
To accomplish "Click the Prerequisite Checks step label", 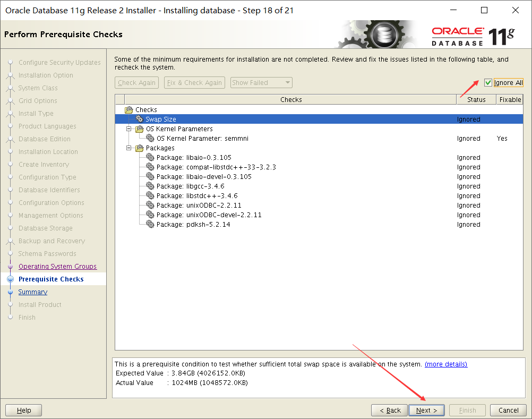I will (51, 279).
